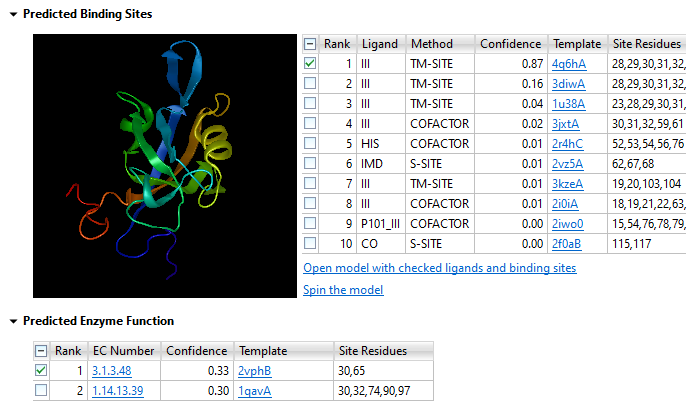Check the rank 2 binding site 3diwA
This screenshot has height=401, width=686.
pyautogui.click(x=310, y=83)
